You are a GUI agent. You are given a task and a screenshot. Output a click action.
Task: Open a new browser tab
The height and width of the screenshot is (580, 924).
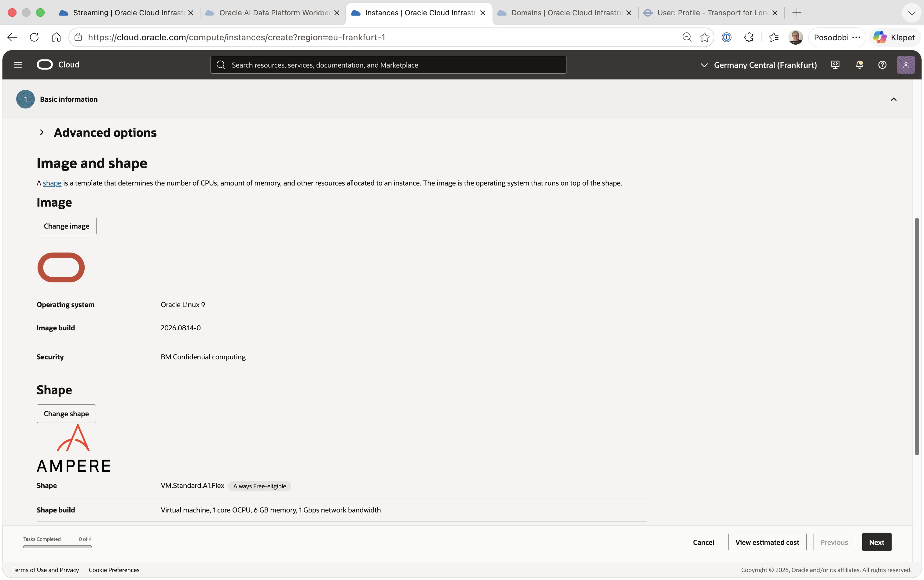click(x=797, y=13)
